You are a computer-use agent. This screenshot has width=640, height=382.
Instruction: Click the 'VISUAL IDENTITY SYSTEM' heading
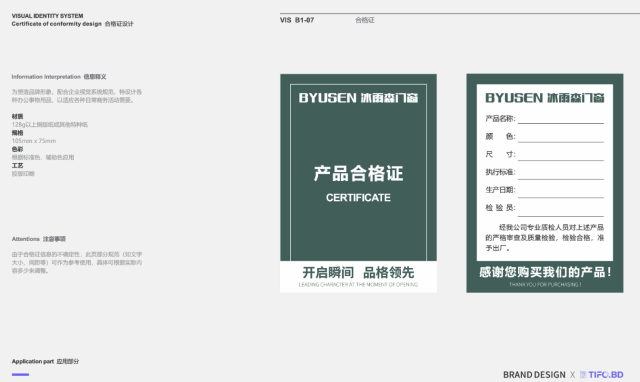click(x=47, y=16)
